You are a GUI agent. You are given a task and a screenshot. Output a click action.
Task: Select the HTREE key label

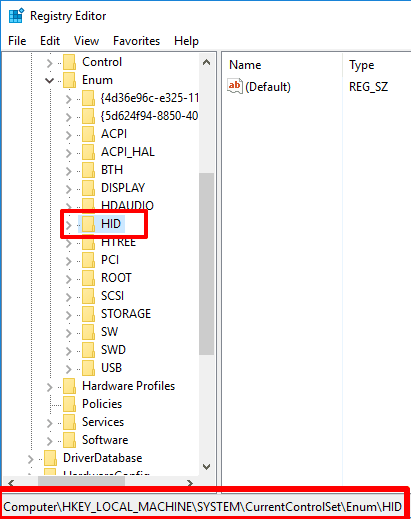[119, 242]
